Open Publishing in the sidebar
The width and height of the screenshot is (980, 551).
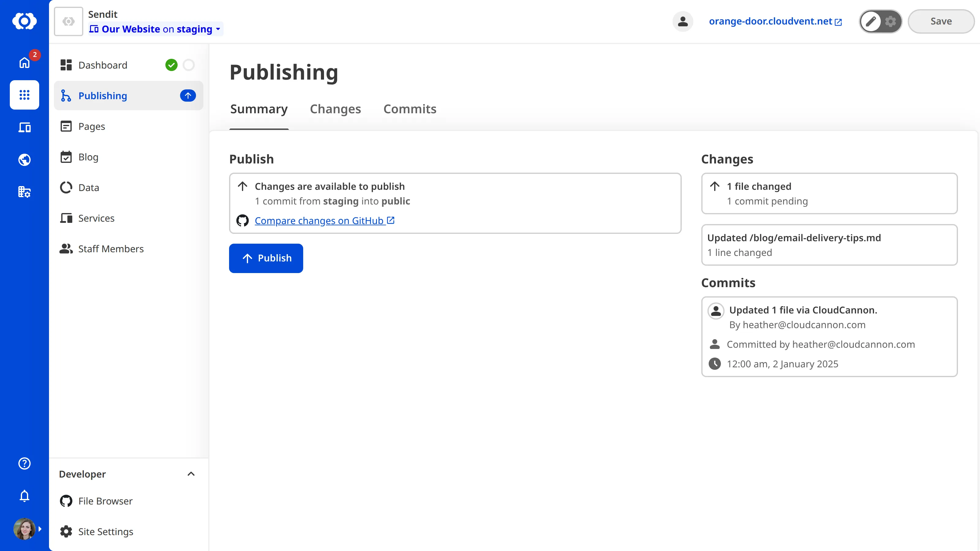(x=129, y=96)
